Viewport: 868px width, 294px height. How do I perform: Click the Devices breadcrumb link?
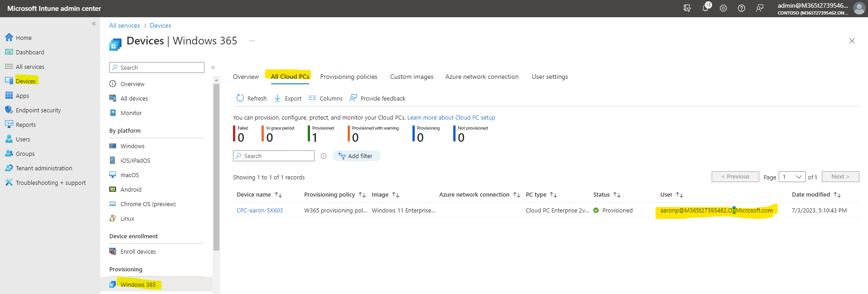coord(160,25)
